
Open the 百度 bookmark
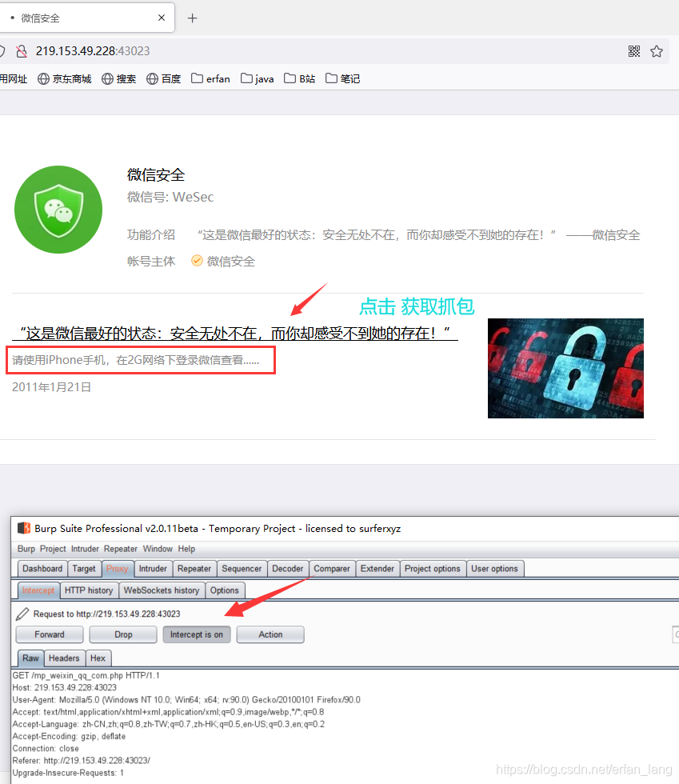pyautogui.click(x=163, y=78)
